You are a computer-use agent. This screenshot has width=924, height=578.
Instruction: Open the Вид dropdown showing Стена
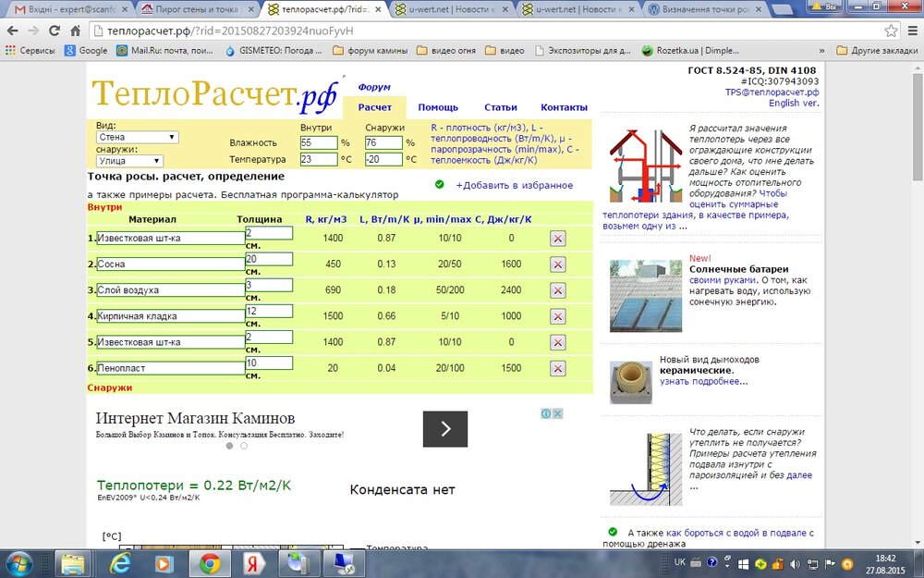coord(137,136)
